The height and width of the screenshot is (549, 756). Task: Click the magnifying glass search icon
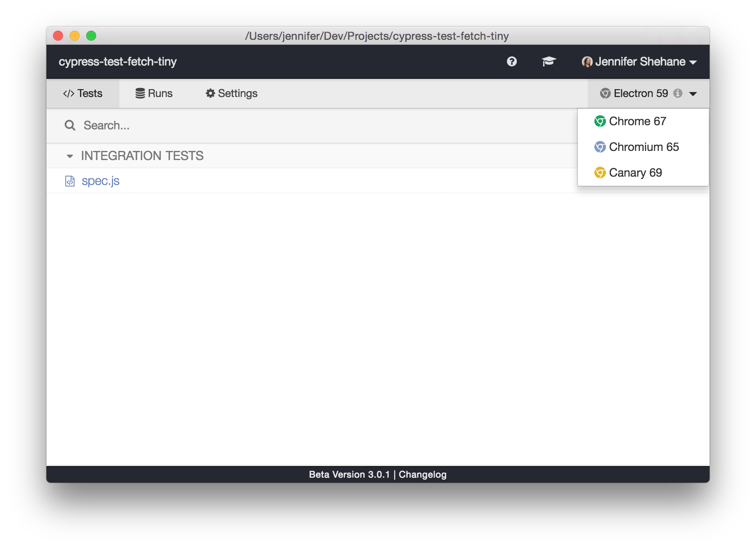point(70,125)
